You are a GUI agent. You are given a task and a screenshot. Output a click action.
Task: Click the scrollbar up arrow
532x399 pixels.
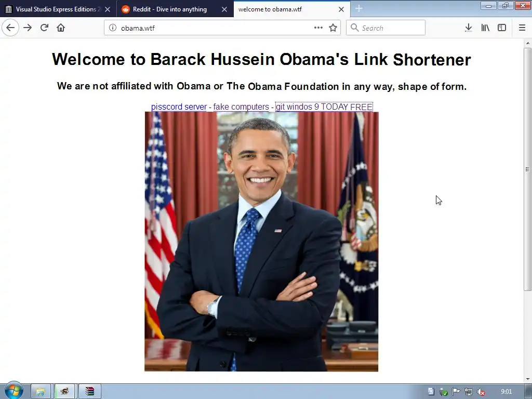[528, 43]
